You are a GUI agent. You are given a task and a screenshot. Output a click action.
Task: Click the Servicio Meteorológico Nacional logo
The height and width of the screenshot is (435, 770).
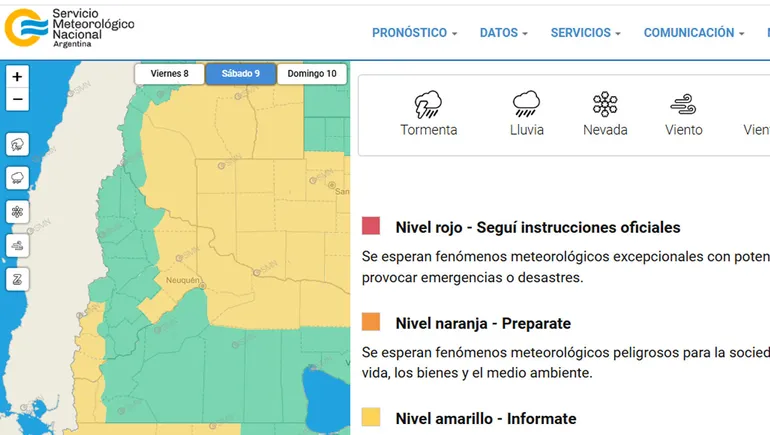point(69,28)
